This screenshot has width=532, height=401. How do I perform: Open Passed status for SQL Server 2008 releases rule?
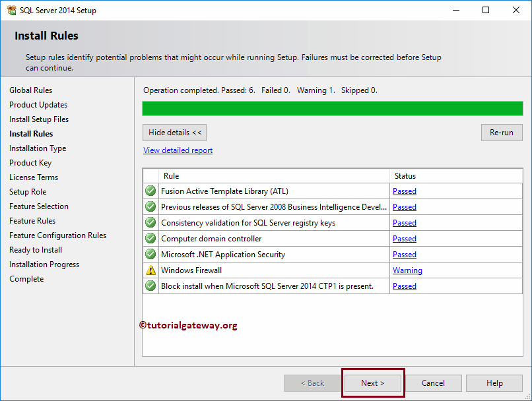[x=405, y=207]
